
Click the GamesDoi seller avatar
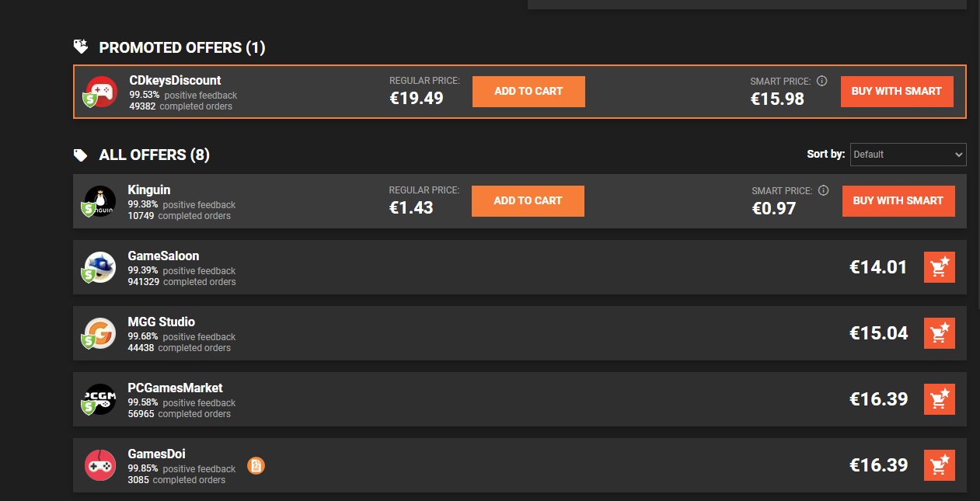click(x=99, y=465)
